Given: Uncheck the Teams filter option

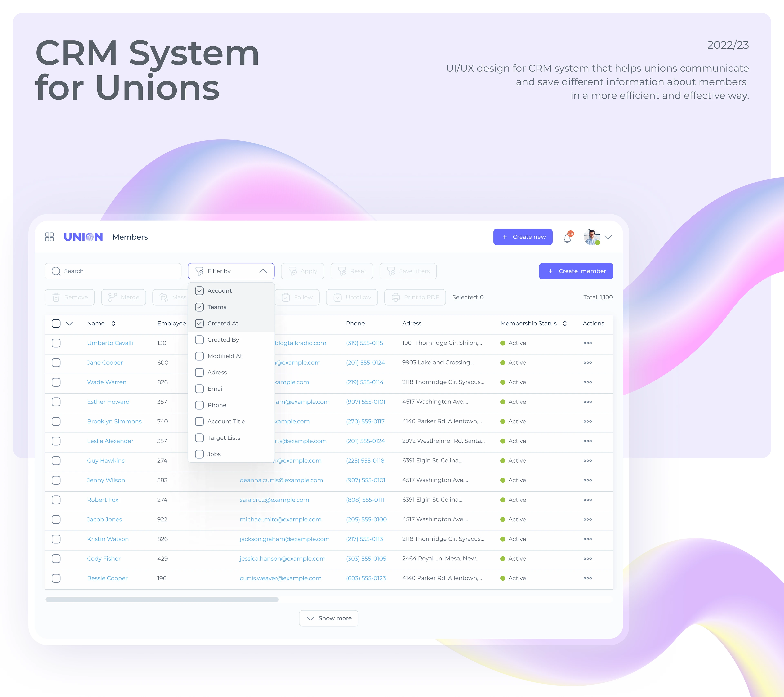Looking at the screenshot, I should tap(199, 307).
